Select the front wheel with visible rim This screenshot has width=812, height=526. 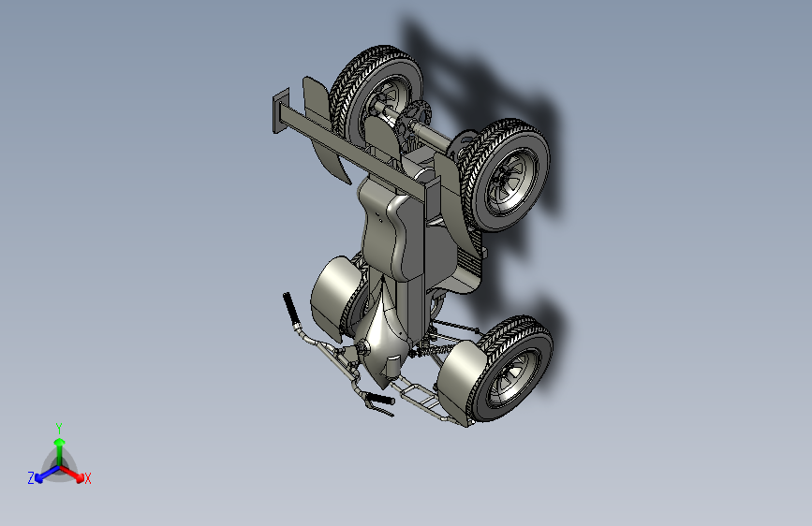pyautogui.click(x=512, y=370)
